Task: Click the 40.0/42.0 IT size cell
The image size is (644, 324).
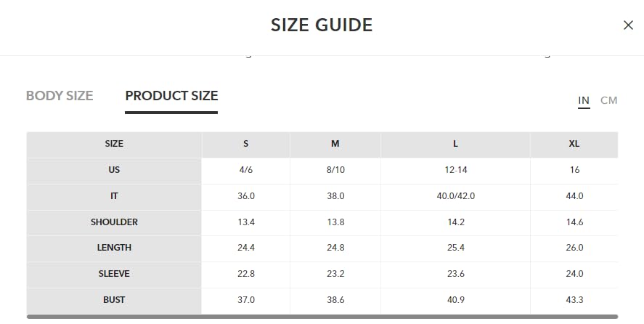Action: click(455, 196)
